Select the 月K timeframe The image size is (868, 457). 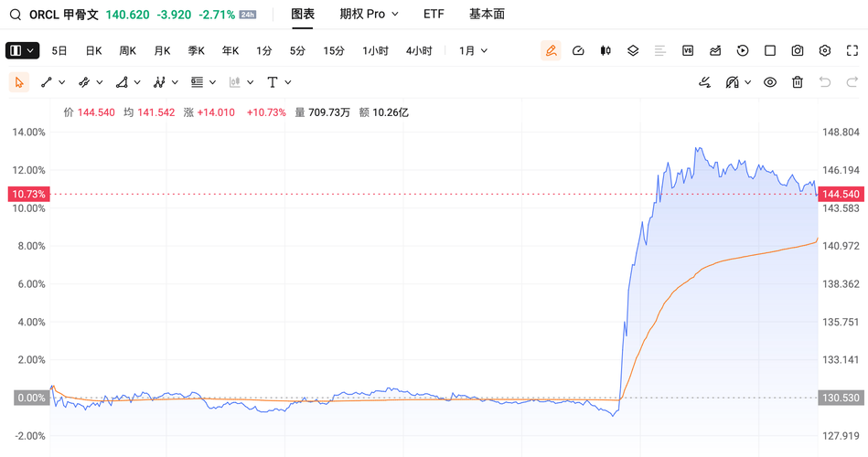pos(162,51)
